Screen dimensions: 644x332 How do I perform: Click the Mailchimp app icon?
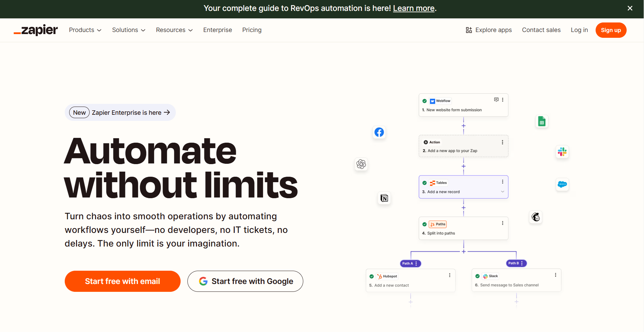tap(536, 217)
